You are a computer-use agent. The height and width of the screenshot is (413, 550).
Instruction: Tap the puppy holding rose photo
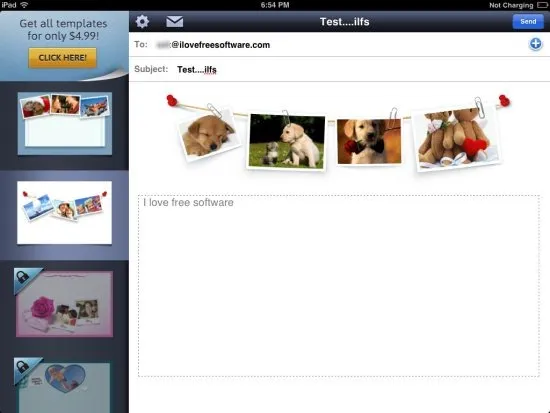coord(369,141)
